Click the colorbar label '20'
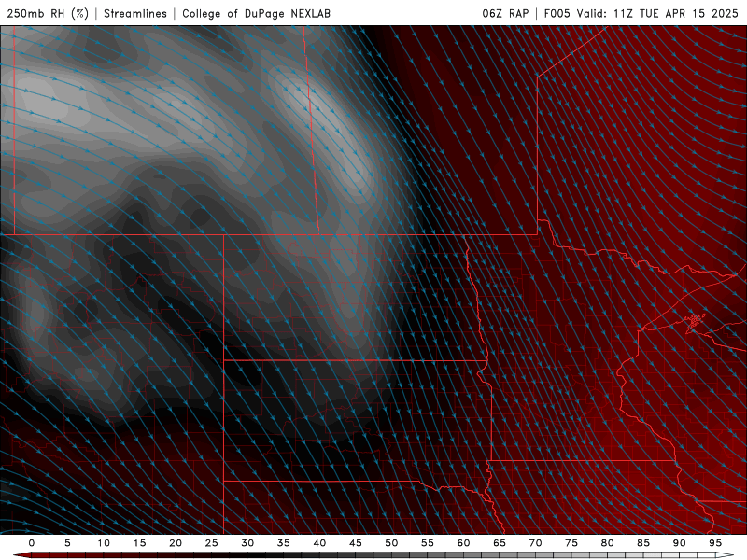This screenshot has height=560, width=747. 176,543
